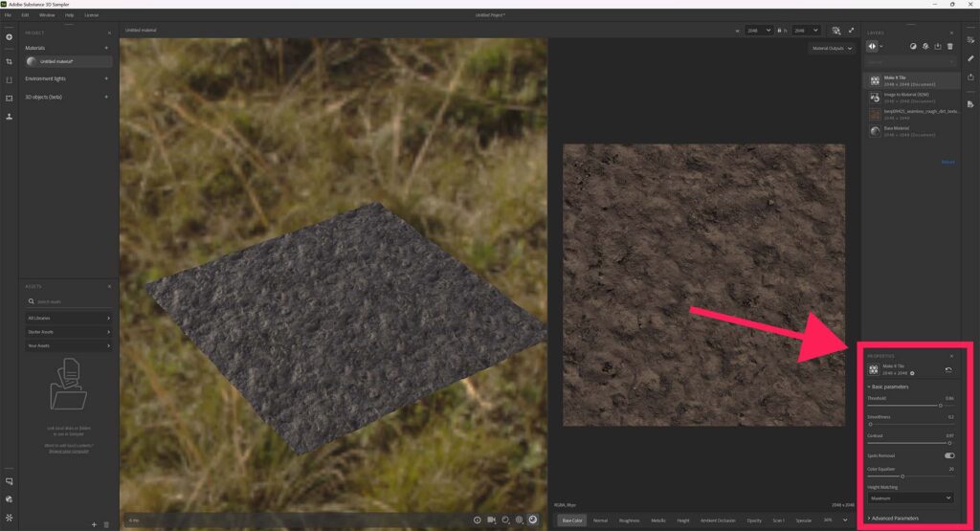The image size is (980, 531).
Task: Click the viewport info icon in 3D view
Action: pos(477,520)
